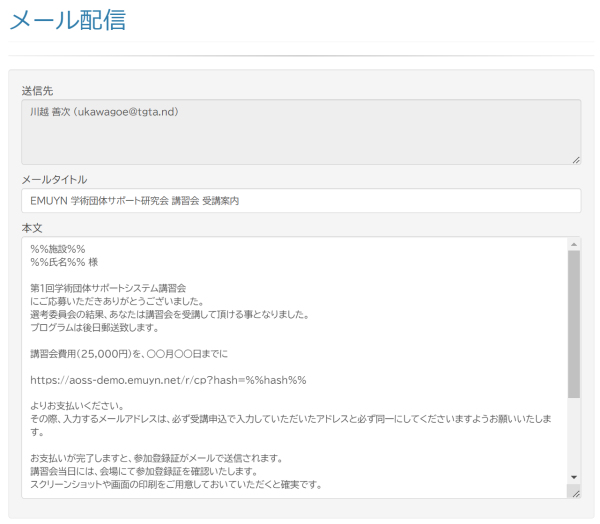Click the 送信先 label

pyautogui.click(x=37, y=91)
